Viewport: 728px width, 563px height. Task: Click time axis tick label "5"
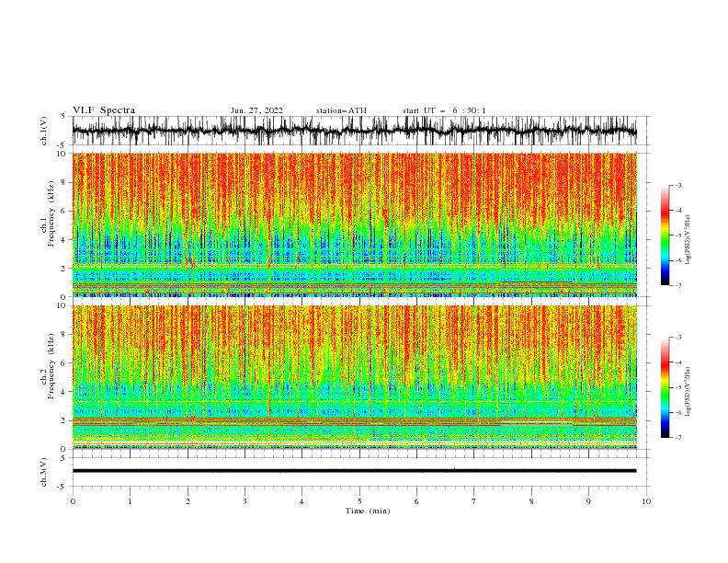(x=359, y=501)
